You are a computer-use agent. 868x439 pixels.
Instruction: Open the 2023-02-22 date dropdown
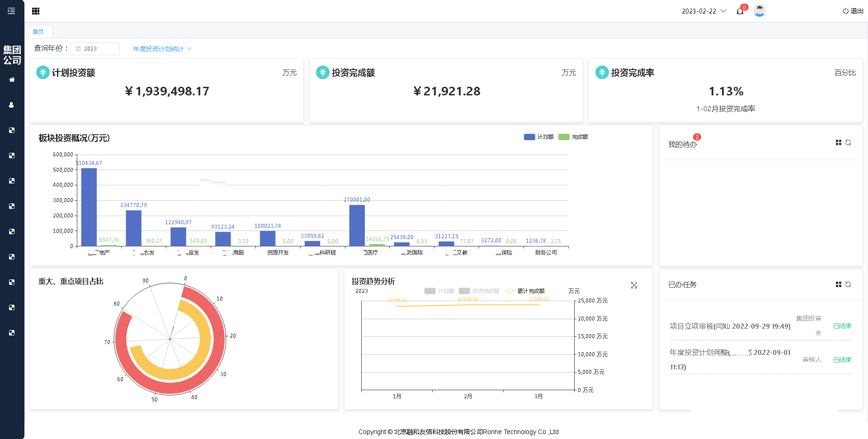[703, 11]
